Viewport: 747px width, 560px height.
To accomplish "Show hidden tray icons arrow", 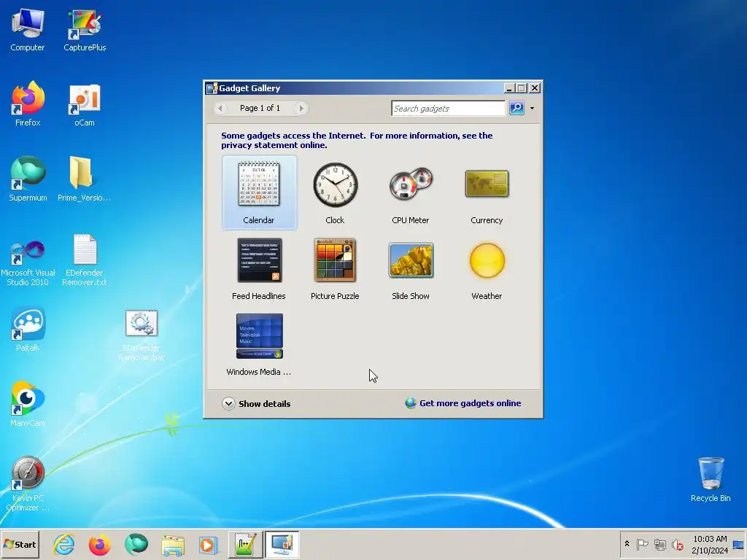I will point(627,544).
